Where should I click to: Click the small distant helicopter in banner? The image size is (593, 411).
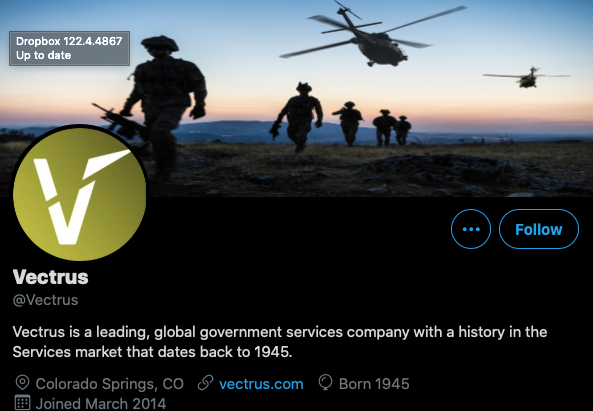point(527,78)
